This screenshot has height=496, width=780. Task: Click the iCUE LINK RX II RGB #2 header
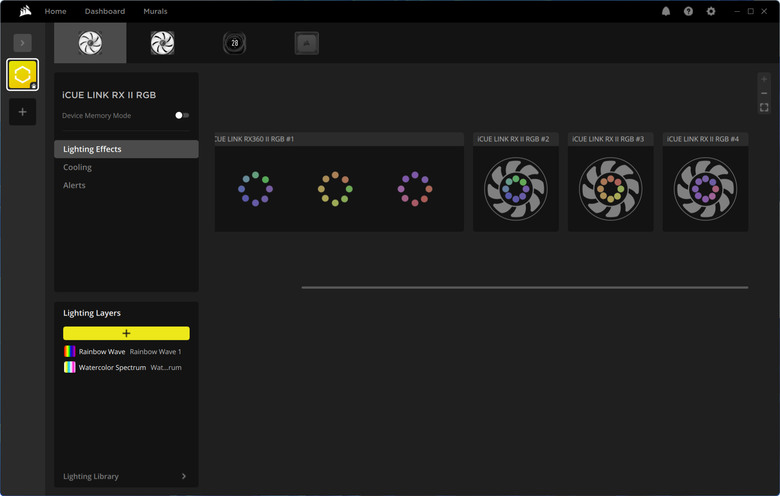click(x=516, y=139)
